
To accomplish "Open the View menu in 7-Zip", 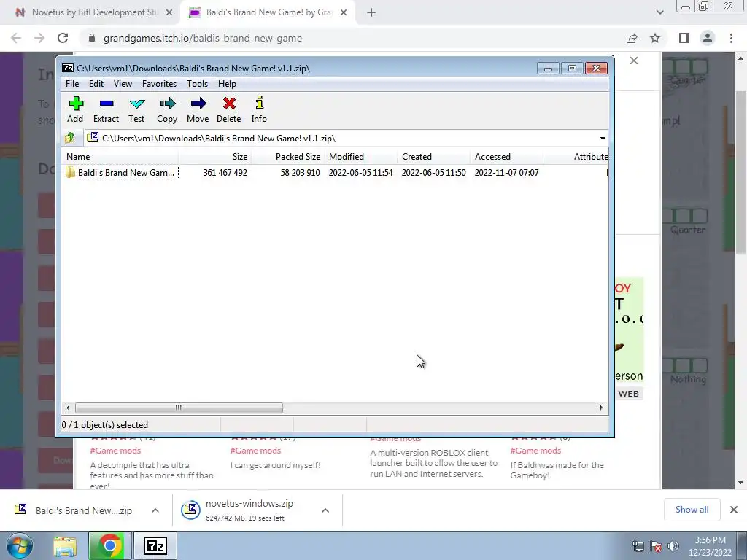I will [123, 84].
